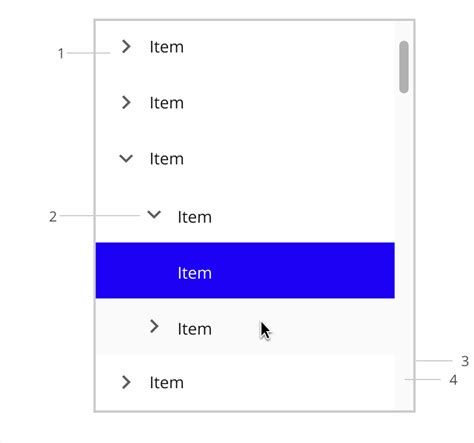The height and width of the screenshot is (443, 474).
Task: Select the last Item label at bottom
Action: 167,383
